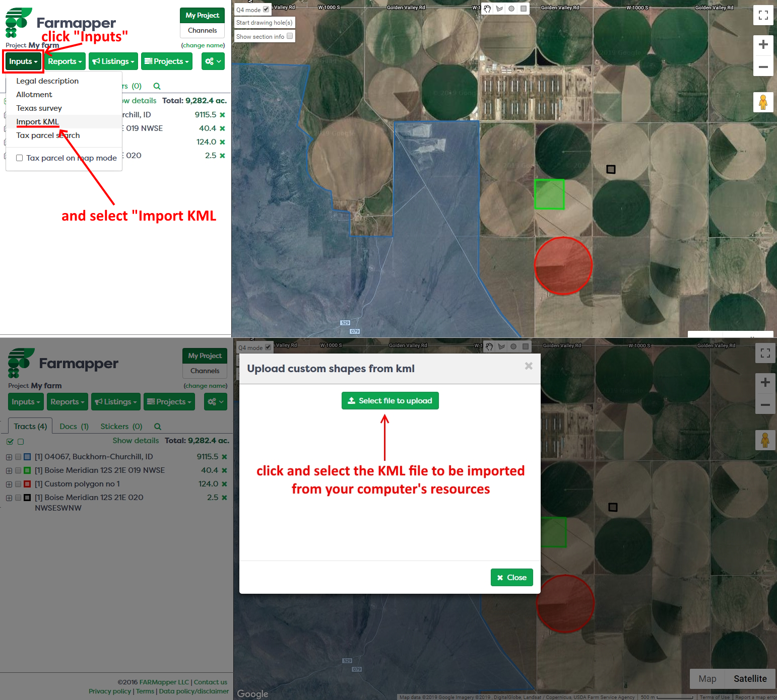The width and height of the screenshot is (777, 700).
Task: Expand the 04067 Buckhorn-Churchill tract tree node
Action: (9, 457)
